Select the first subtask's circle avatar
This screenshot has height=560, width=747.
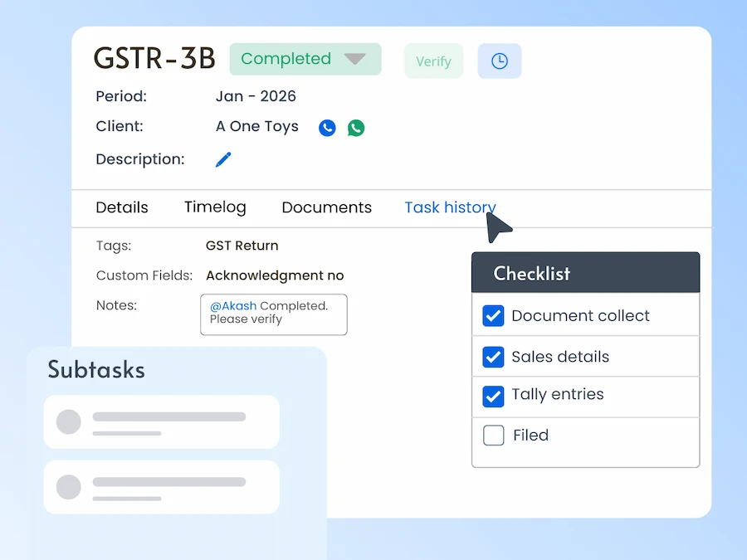pyautogui.click(x=68, y=421)
